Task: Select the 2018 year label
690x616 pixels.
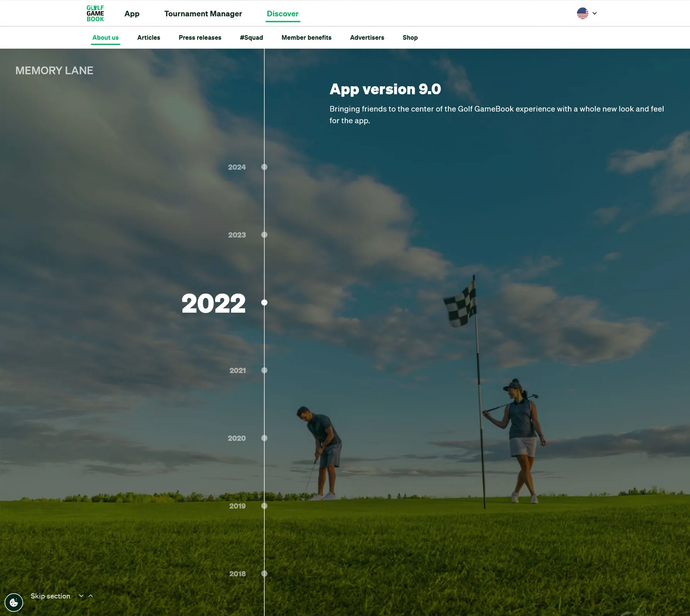Action: (x=238, y=574)
